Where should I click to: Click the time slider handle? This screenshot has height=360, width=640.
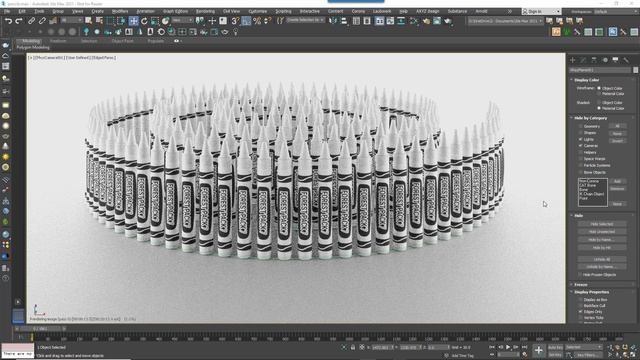(41, 329)
